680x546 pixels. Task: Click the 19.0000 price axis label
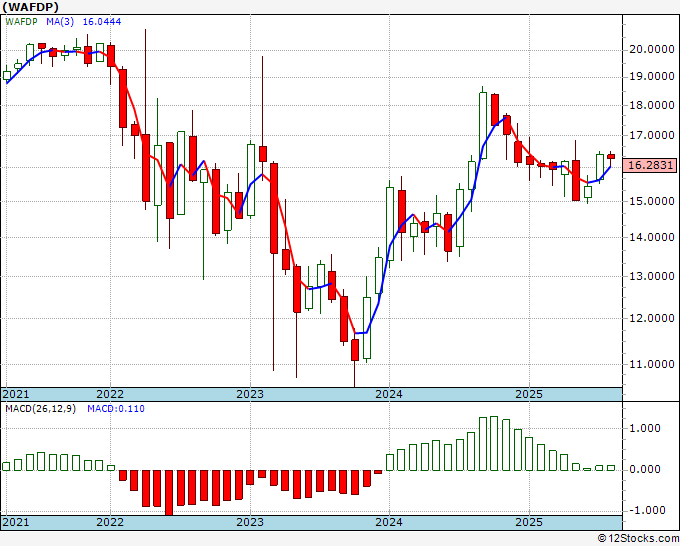pos(652,76)
